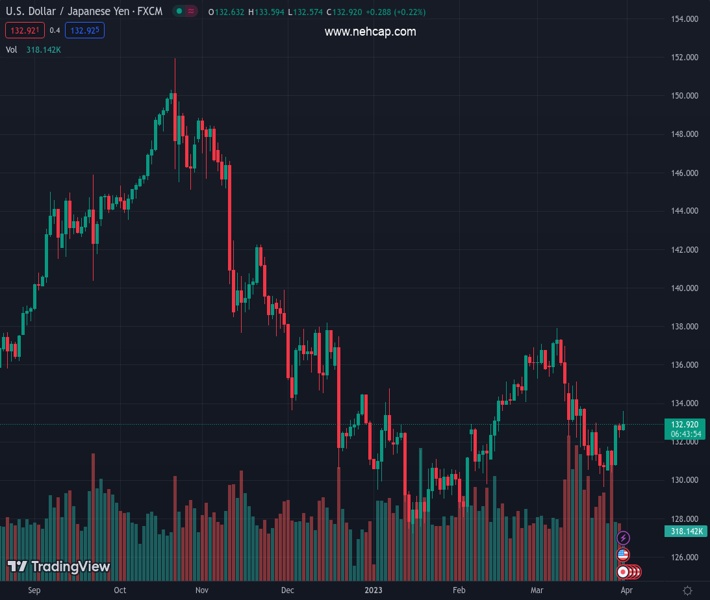Click the purple lightning event icon

coord(623,539)
